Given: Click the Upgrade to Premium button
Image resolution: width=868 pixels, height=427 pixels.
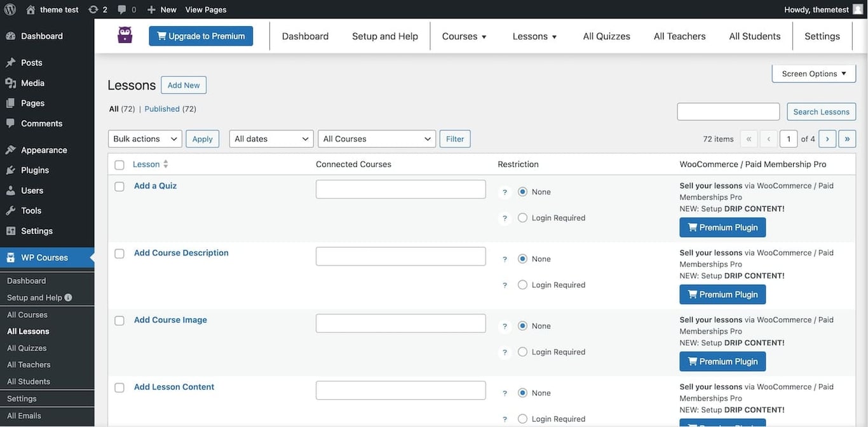Looking at the screenshot, I should point(201,36).
